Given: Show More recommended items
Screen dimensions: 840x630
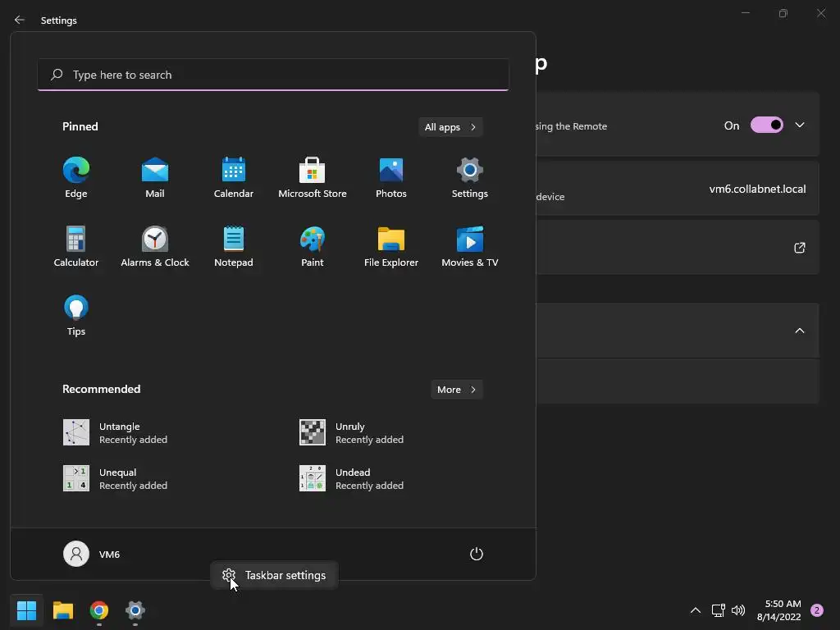Looking at the screenshot, I should point(456,390).
